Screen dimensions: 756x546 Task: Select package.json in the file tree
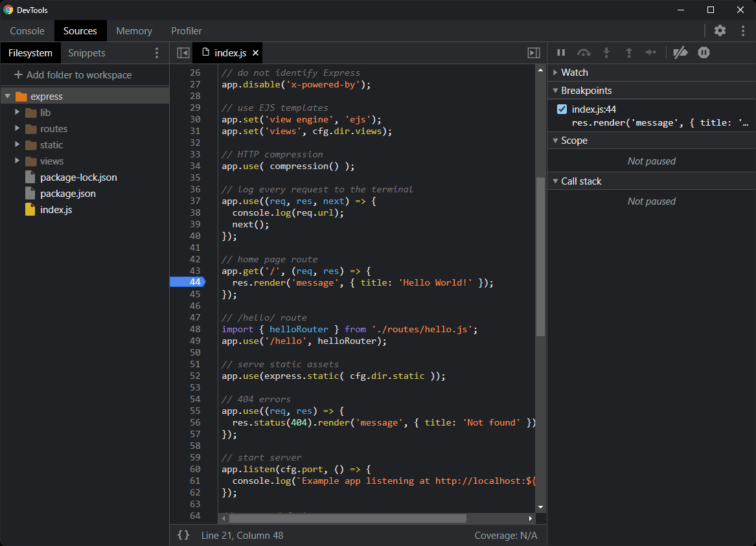pyautogui.click(x=69, y=193)
